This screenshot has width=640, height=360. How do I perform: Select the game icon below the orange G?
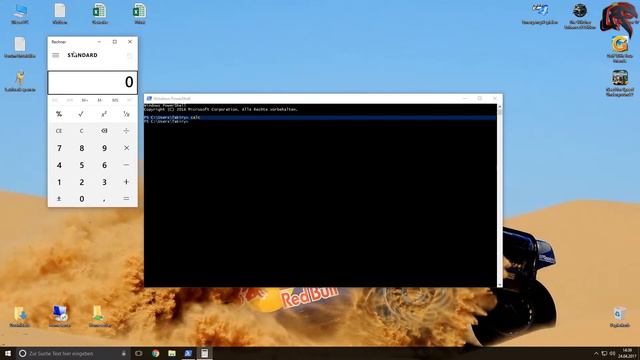pos(620,83)
